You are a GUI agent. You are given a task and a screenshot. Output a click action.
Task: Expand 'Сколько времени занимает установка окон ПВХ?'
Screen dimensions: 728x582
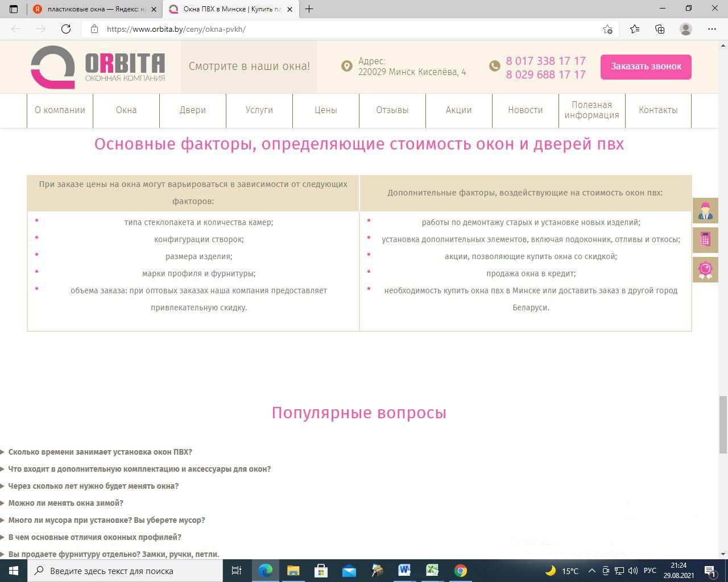(100, 452)
